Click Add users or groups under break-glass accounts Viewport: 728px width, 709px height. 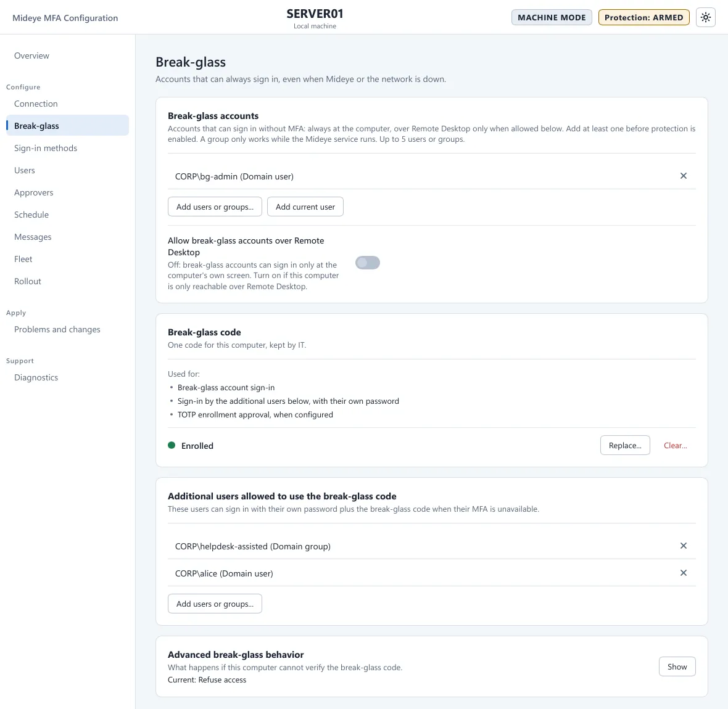point(215,207)
